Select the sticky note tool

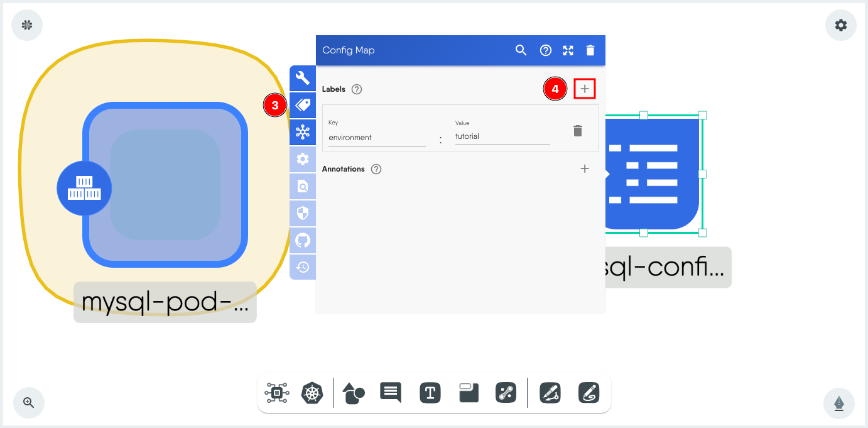point(468,393)
